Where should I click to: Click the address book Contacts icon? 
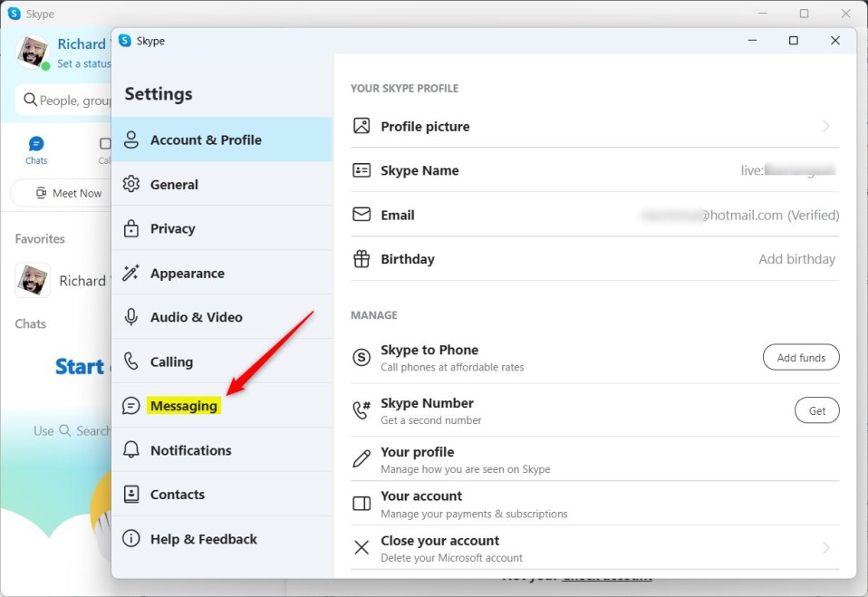[x=131, y=494]
